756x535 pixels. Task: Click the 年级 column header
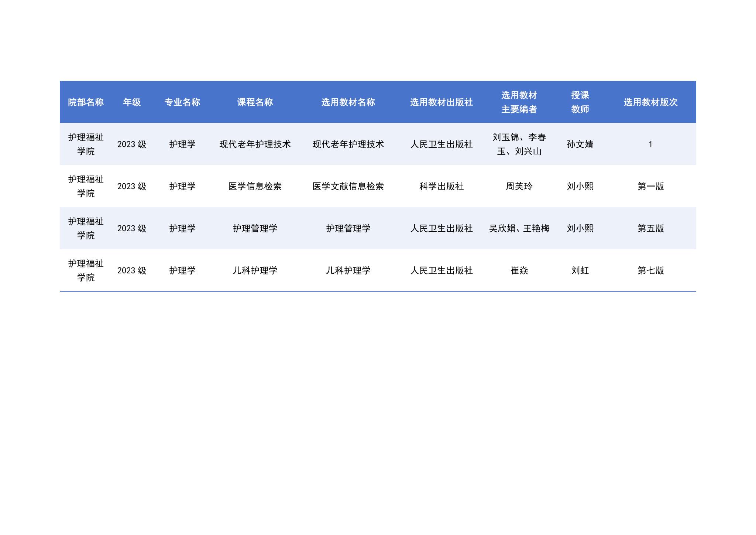click(x=132, y=102)
